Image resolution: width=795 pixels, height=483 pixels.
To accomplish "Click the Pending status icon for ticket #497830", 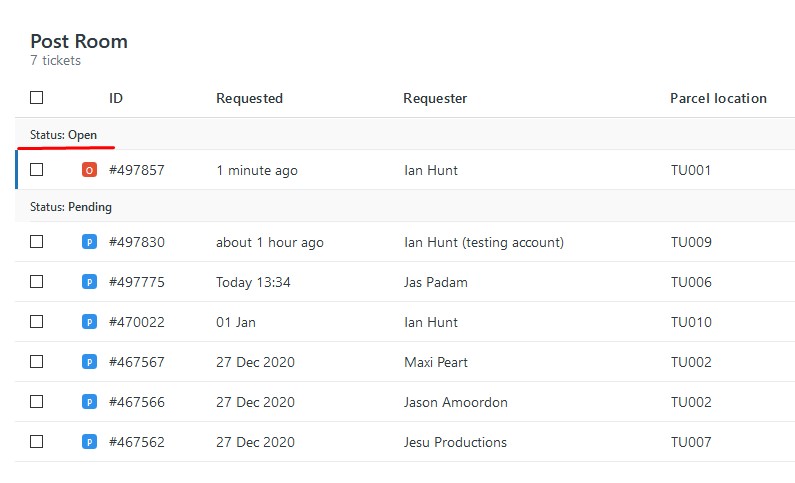I will pyautogui.click(x=89, y=242).
